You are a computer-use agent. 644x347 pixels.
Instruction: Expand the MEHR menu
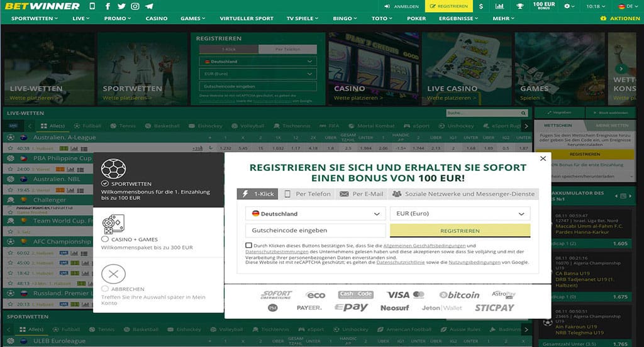coord(504,18)
